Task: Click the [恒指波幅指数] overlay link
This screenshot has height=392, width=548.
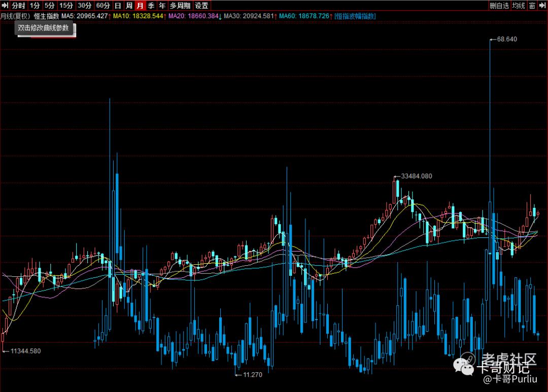Action: pyautogui.click(x=355, y=16)
